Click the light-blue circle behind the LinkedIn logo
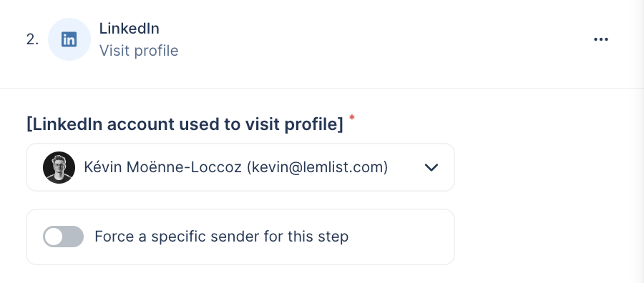The width and height of the screenshot is (644, 283). pyautogui.click(x=69, y=39)
